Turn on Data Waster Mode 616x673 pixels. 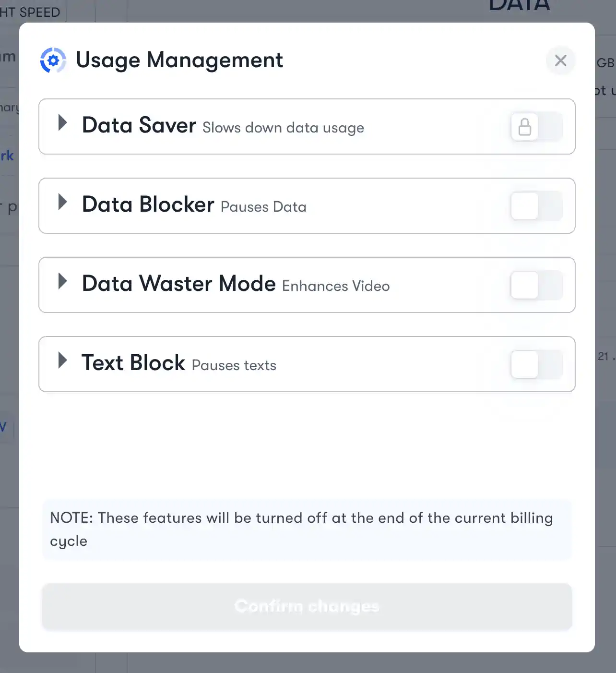[x=536, y=285]
